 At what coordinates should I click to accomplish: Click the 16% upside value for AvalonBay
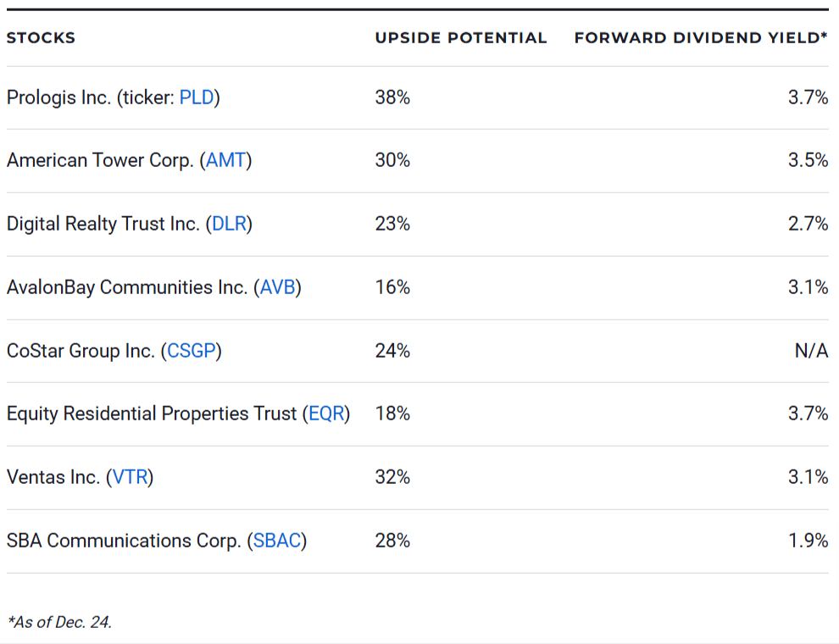click(x=392, y=287)
